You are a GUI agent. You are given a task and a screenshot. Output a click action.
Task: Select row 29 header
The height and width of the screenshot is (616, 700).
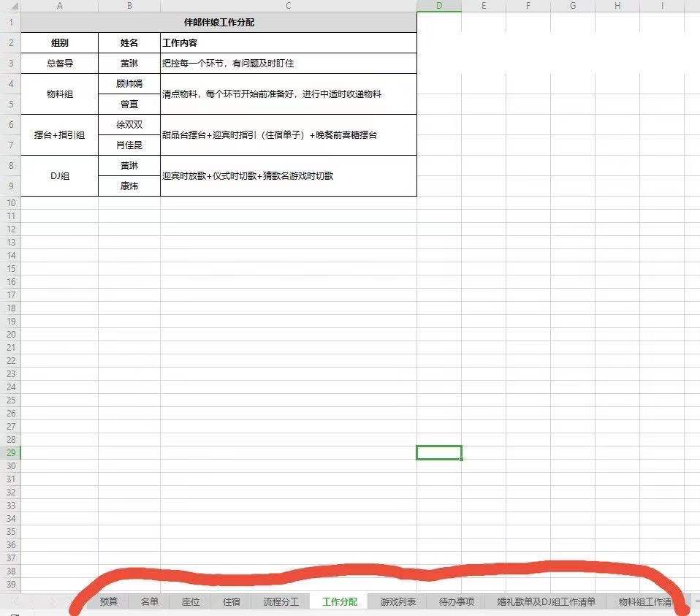11,452
